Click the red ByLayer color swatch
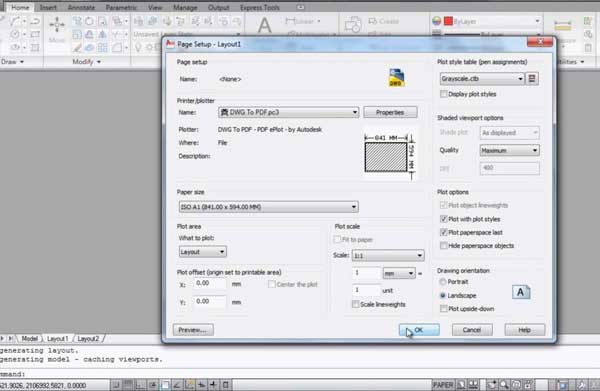Screen dimensions: 600x391 [x=448, y=21]
